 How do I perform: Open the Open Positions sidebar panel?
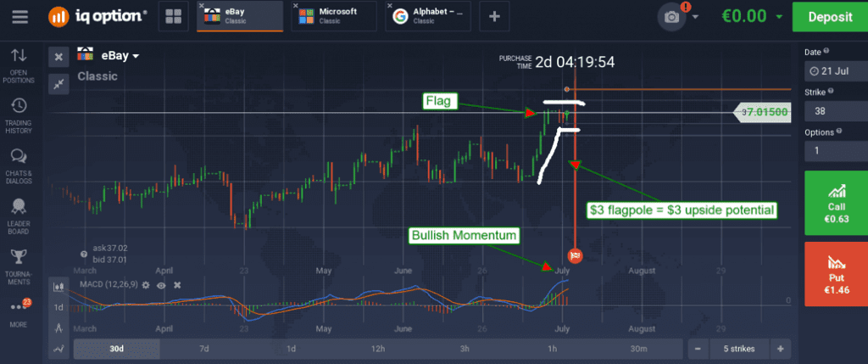[19, 66]
